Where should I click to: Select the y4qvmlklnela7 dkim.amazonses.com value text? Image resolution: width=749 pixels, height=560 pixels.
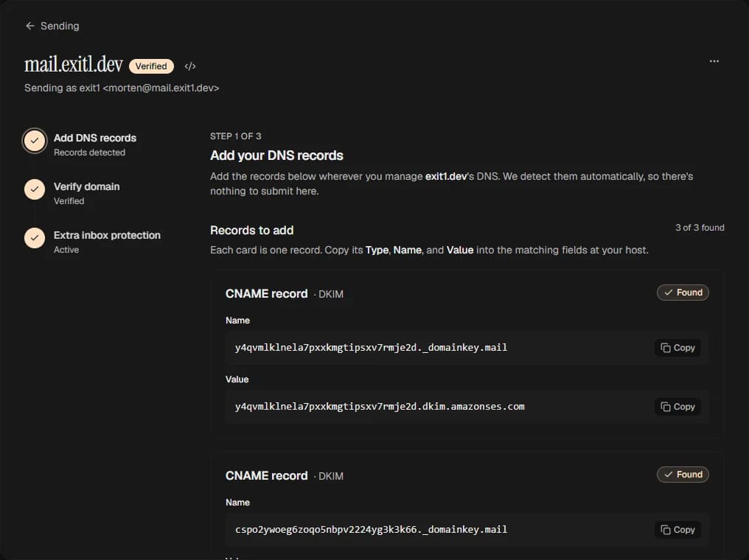[380, 406]
